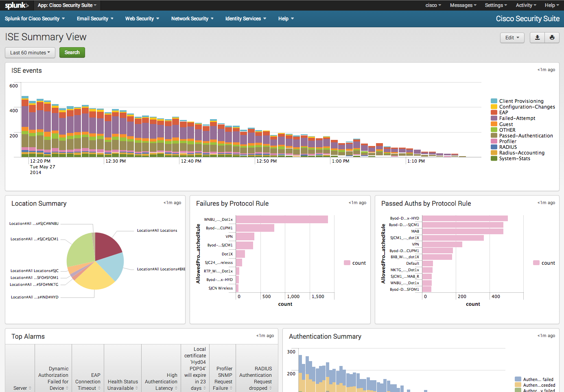Open the App: Cisco Security Suite dropdown
564x392 pixels.
(67, 5)
